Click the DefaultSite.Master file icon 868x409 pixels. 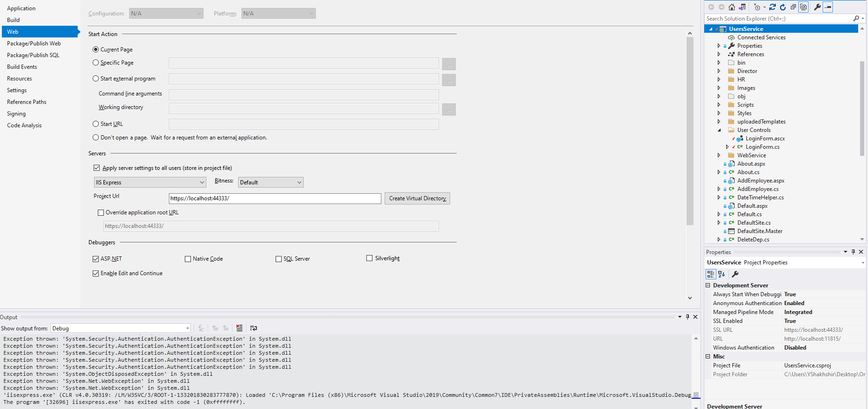731,231
